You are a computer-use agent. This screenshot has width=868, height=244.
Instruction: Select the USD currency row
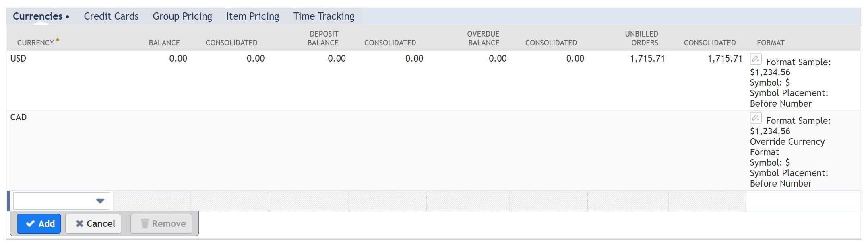click(19, 58)
